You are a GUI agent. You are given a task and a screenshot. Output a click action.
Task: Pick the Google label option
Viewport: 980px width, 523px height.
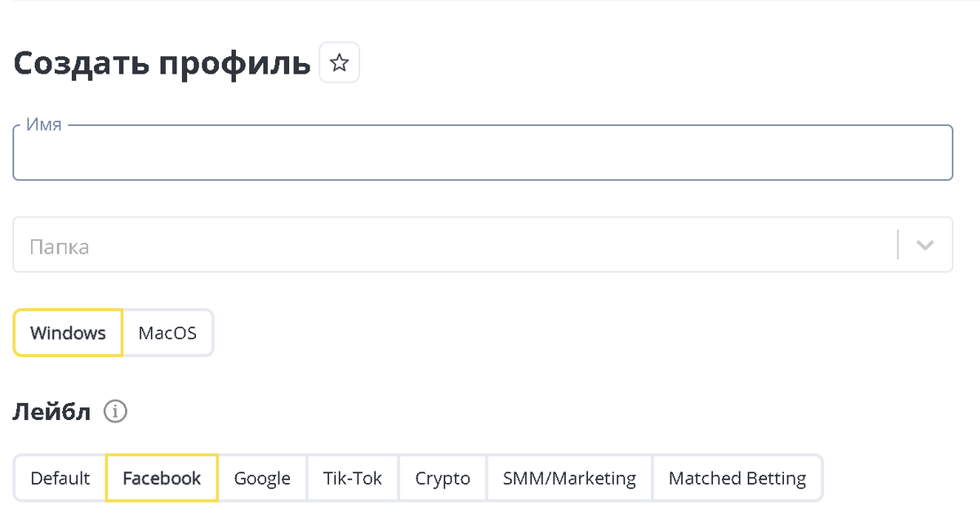pyautogui.click(x=262, y=478)
